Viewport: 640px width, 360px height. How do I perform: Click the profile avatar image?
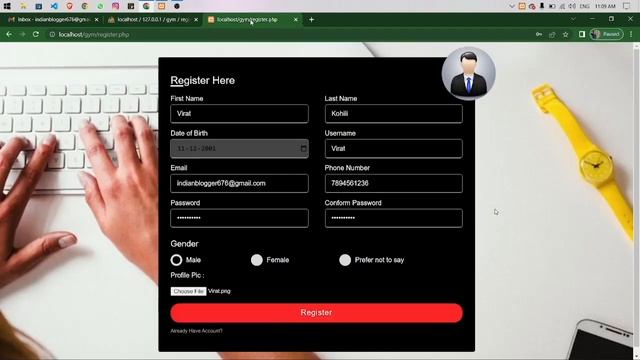pos(469,73)
